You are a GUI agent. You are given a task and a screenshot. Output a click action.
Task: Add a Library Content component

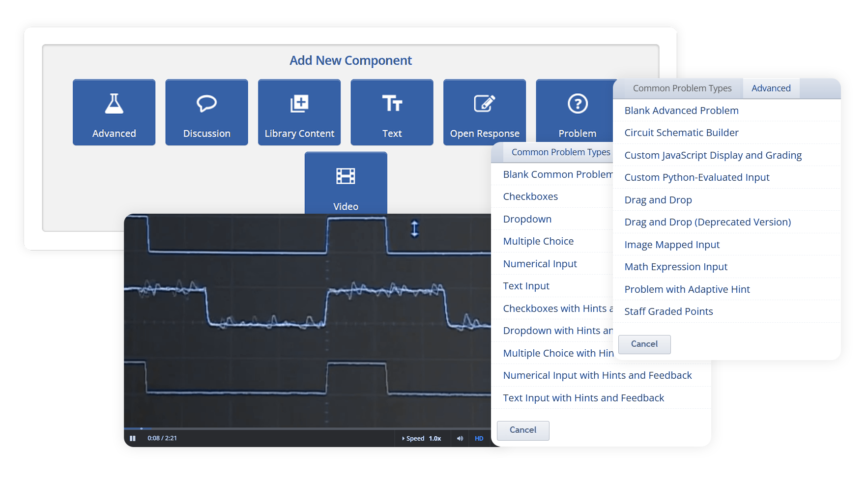299,104
